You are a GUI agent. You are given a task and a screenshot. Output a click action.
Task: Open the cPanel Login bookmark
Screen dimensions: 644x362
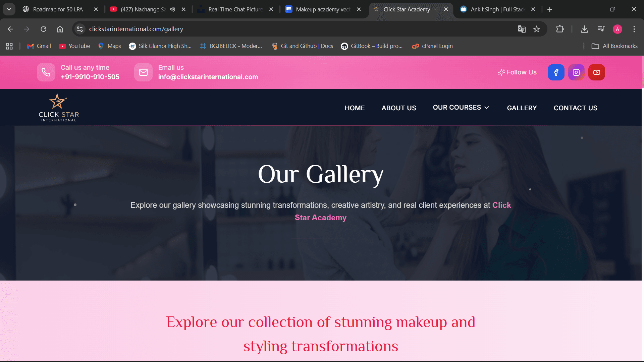coord(432,46)
